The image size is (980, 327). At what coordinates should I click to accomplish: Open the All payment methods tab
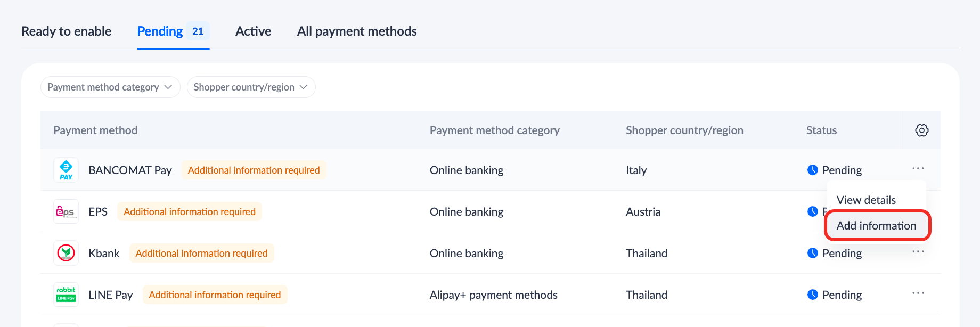[357, 31]
